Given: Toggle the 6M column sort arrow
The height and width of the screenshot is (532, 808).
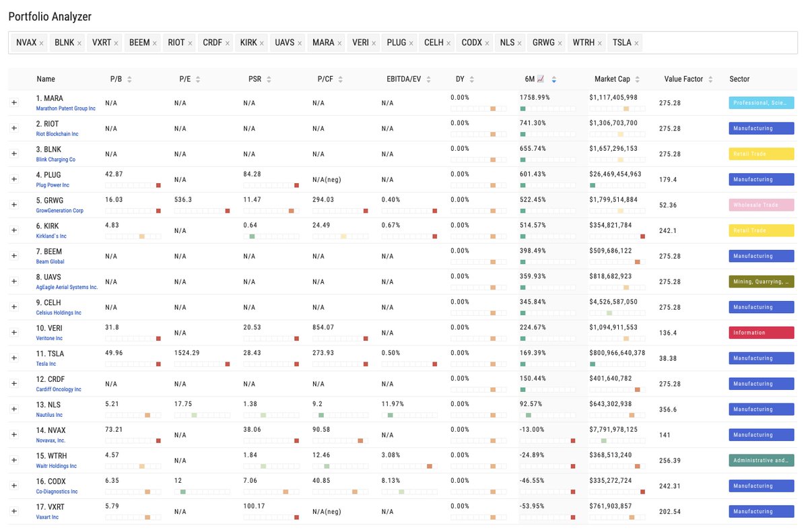Looking at the screenshot, I should pyautogui.click(x=553, y=79).
